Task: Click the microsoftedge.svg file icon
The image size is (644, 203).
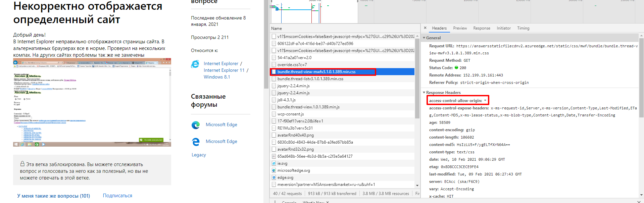Action: 274,170
